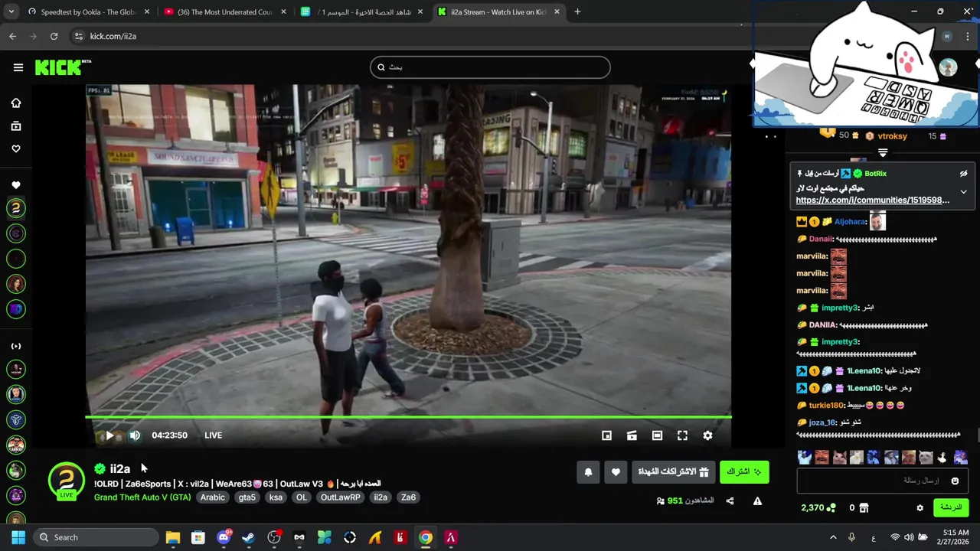Open the Grand Theft Auto V category
This screenshot has width=980, height=551.
pos(142,497)
